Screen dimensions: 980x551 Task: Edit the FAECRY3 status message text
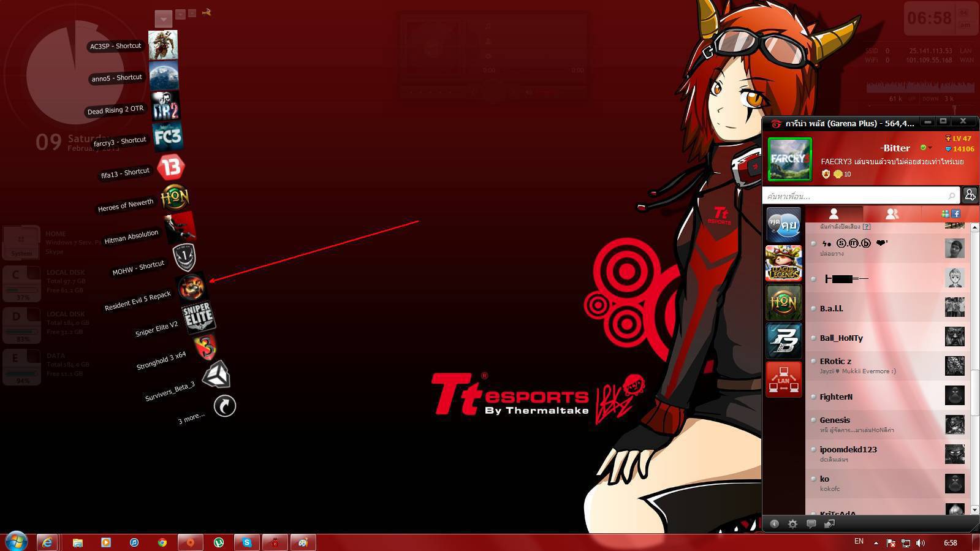tap(892, 162)
